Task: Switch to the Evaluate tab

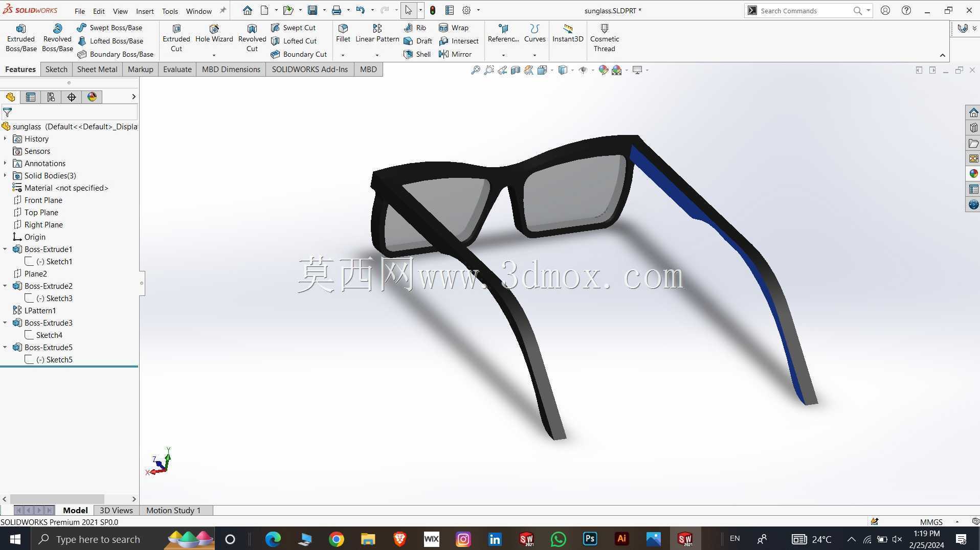Action: tap(177, 70)
